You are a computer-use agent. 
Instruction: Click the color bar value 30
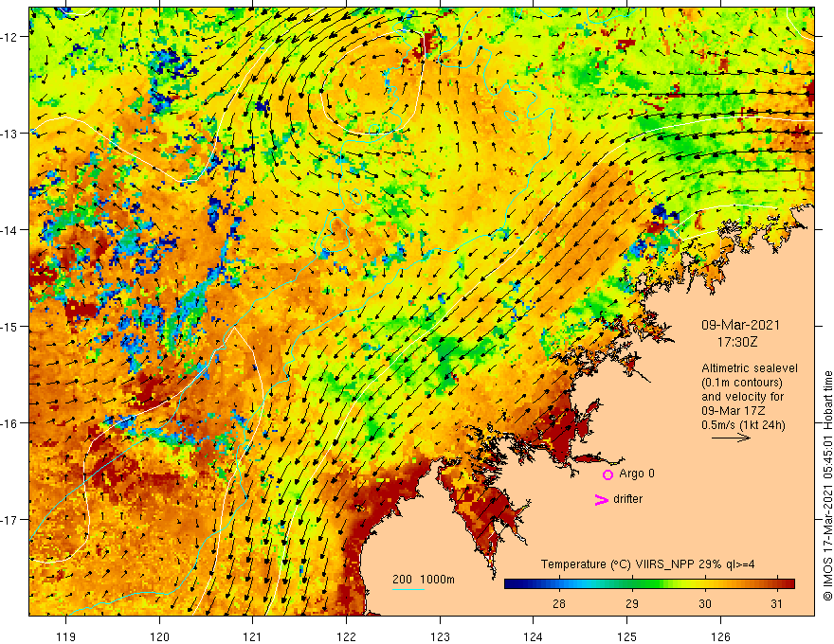[x=705, y=603]
